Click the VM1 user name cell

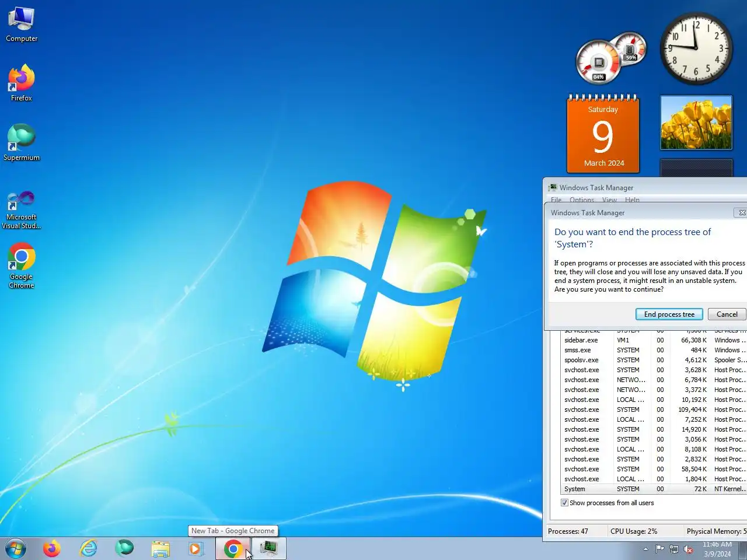[623, 340]
